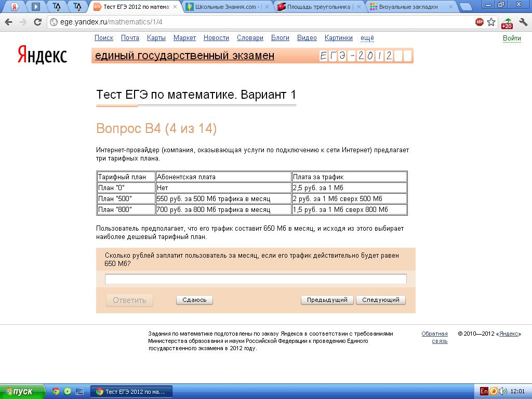
Task: Click the orange tray icon
Action: tap(494, 392)
